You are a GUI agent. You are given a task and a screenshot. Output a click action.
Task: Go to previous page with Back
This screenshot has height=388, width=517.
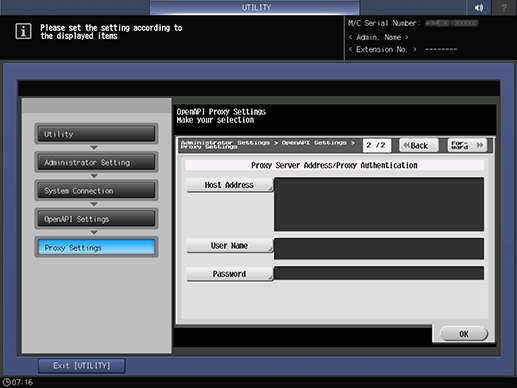click(x=419, y=145)
